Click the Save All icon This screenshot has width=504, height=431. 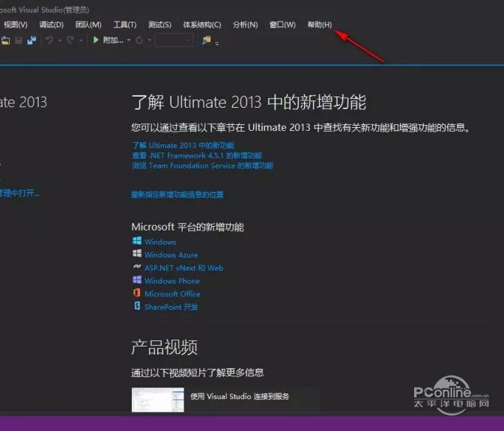click(x=31, y=40)
